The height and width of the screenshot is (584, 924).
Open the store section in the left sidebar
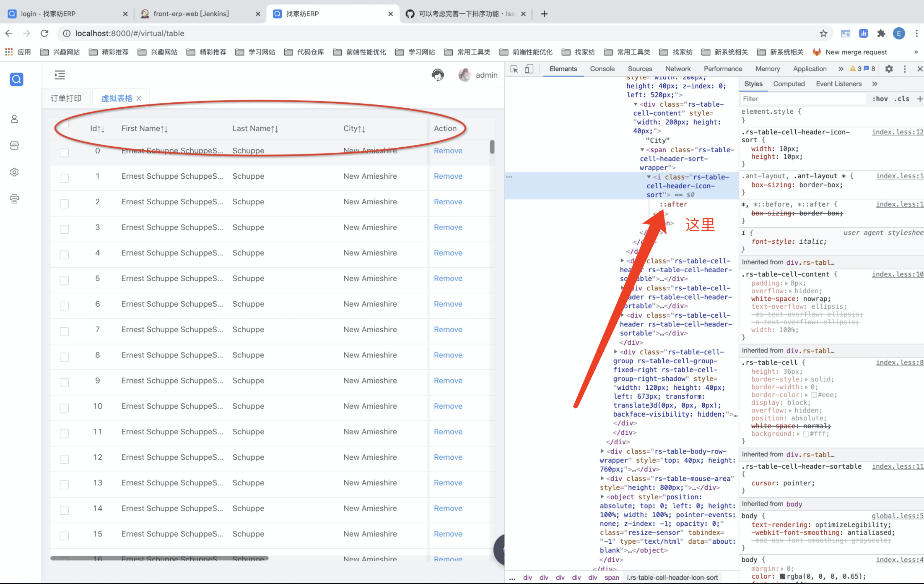15,145
